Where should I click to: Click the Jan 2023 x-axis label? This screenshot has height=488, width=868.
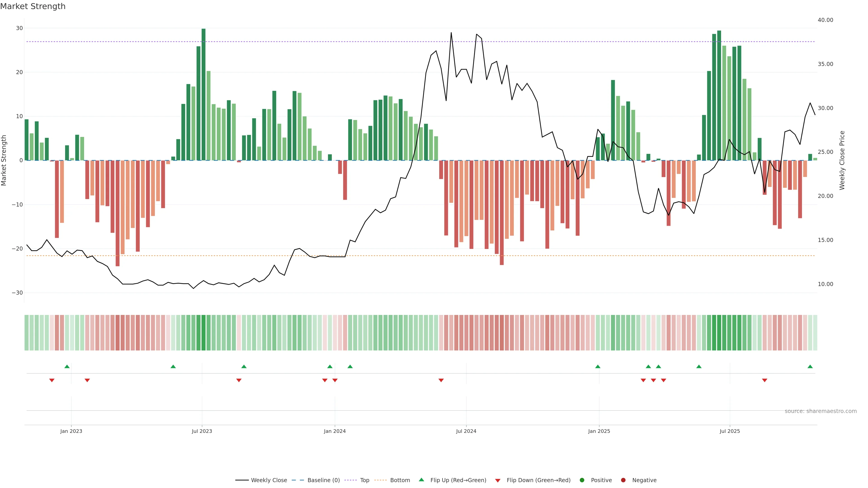71,431
